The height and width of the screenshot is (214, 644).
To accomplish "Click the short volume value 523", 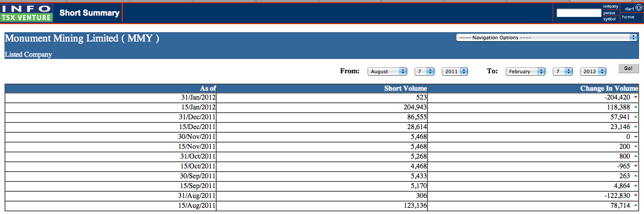I will pos(422,97).
